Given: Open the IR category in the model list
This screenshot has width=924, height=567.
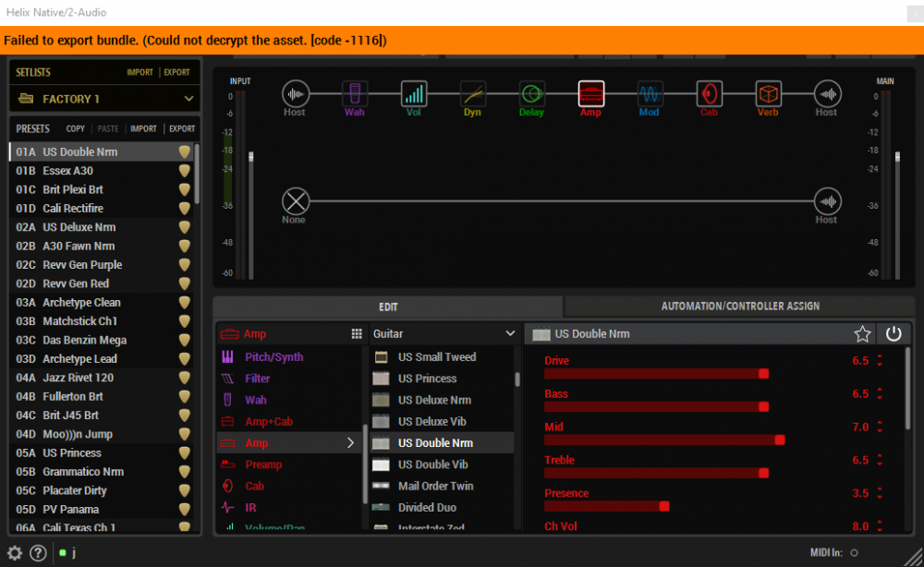Looking at the screenshot, I should pos(252,507).
